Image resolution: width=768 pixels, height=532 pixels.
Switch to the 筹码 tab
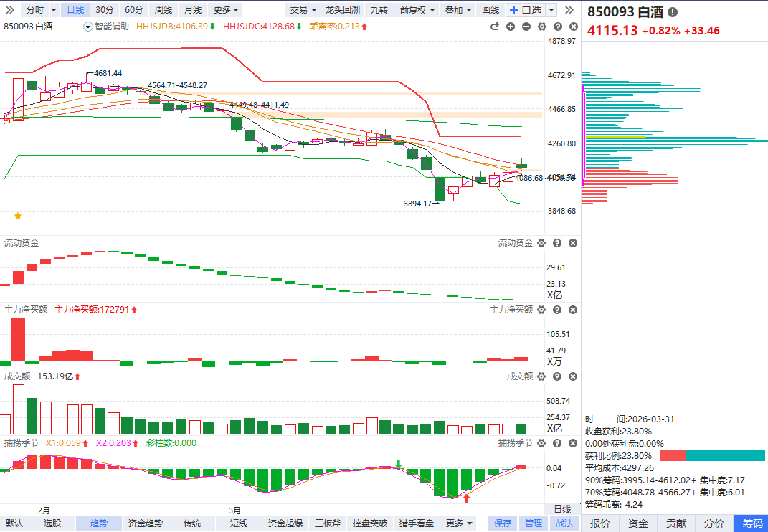(752, 523)
